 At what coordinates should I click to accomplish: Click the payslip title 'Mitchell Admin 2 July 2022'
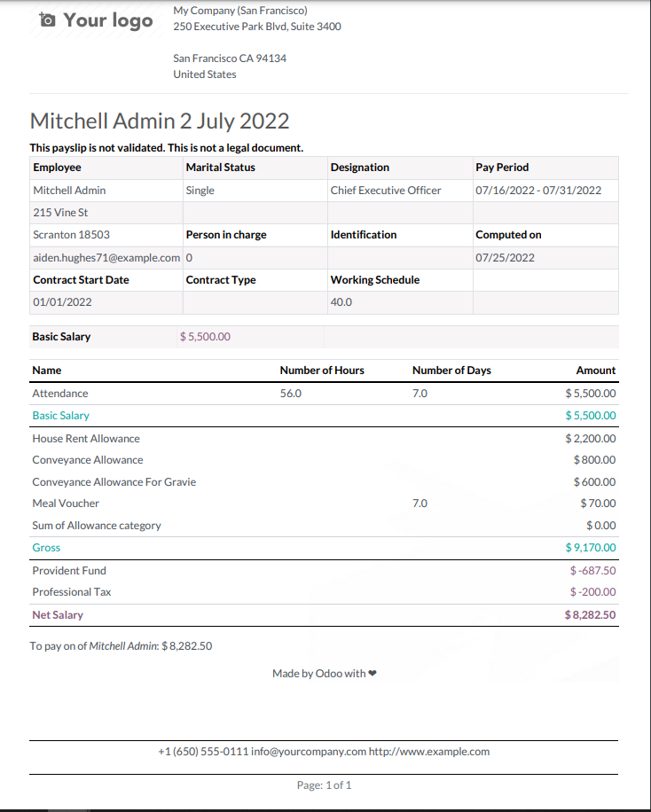click(160, 121)
